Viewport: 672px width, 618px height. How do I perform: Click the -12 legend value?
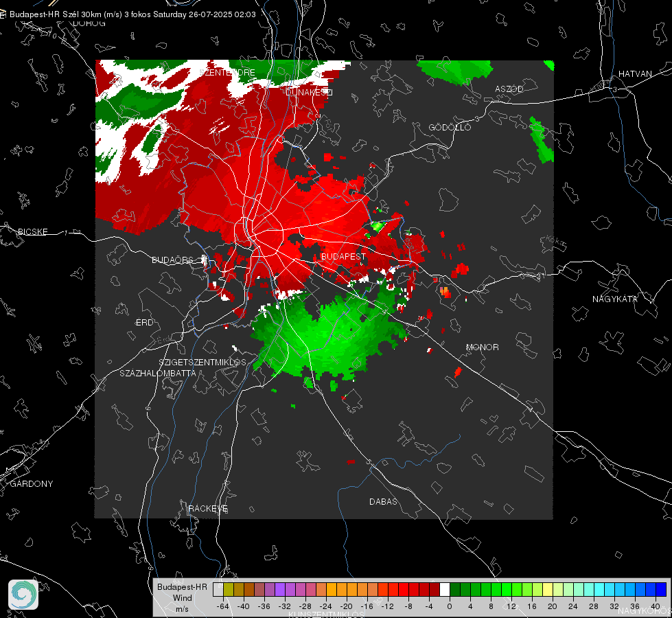[387, 606]
